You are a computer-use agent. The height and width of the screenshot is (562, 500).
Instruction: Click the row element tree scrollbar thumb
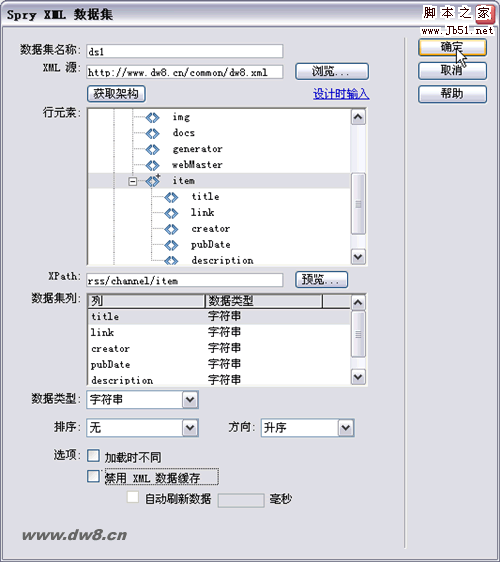pos(358,204)
